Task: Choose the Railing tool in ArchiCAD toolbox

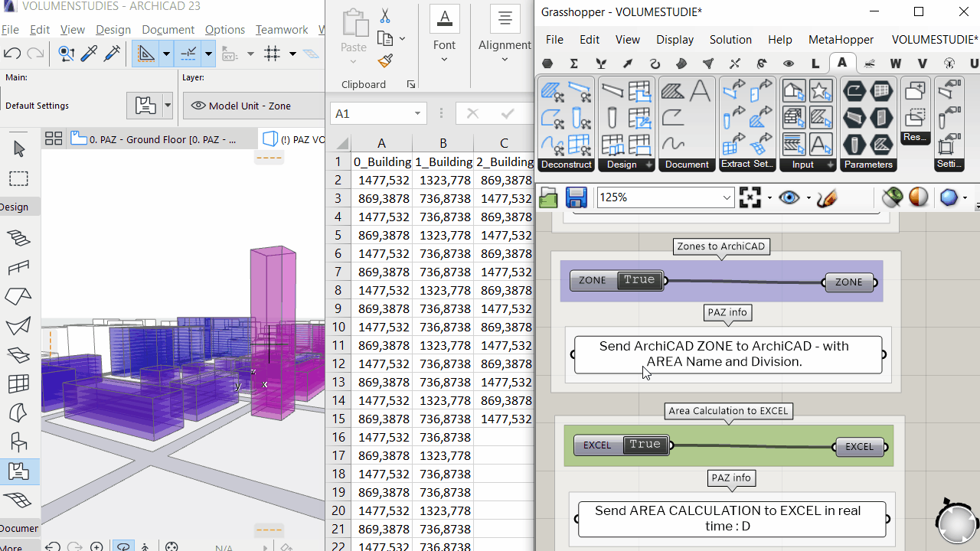Action: point(19,267)
